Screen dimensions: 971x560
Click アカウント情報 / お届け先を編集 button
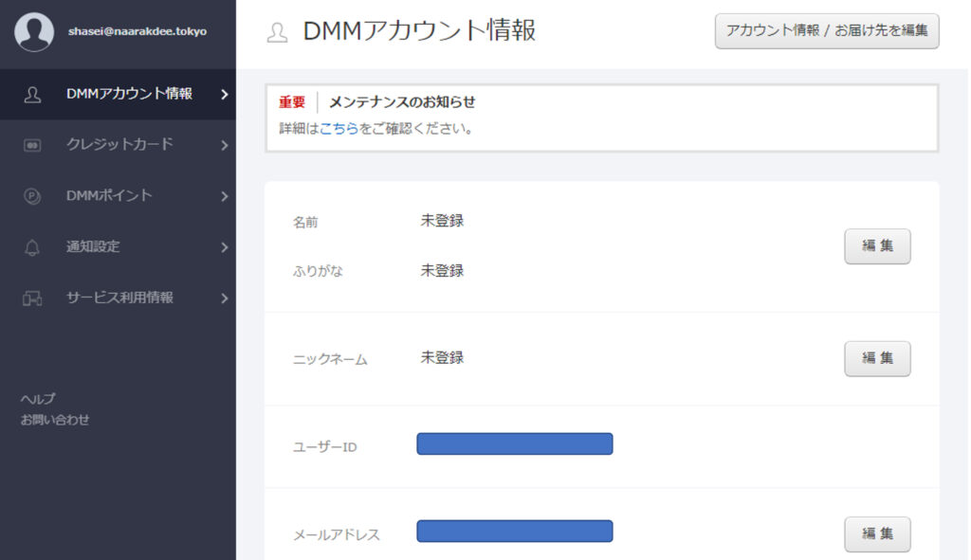click(826, 30)
